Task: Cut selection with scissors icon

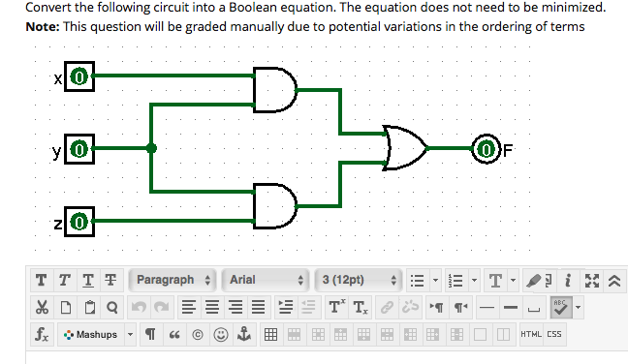Action: click(42, 308)
